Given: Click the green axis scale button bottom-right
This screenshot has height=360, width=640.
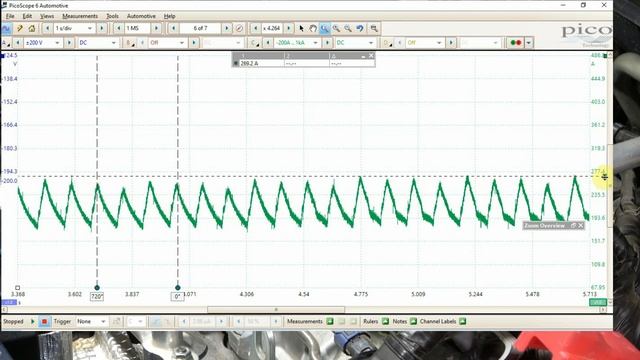Looking at the screenshot, I should 598,302.
